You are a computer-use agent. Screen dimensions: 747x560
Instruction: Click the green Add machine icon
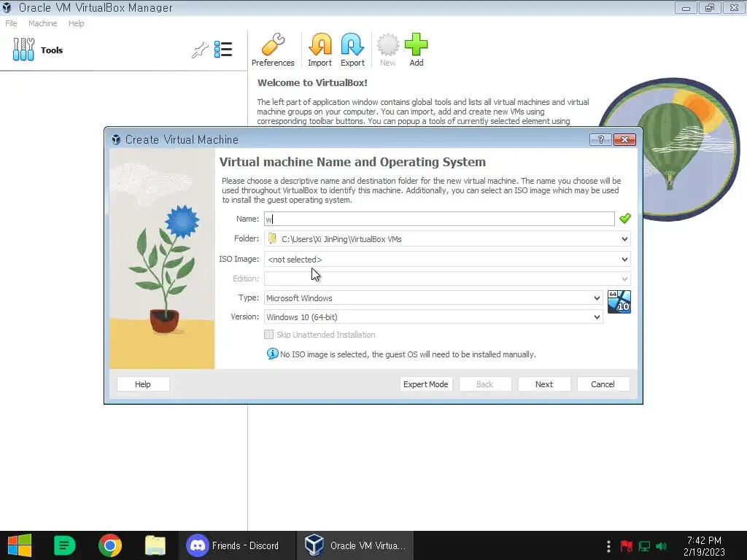(417, 50)
